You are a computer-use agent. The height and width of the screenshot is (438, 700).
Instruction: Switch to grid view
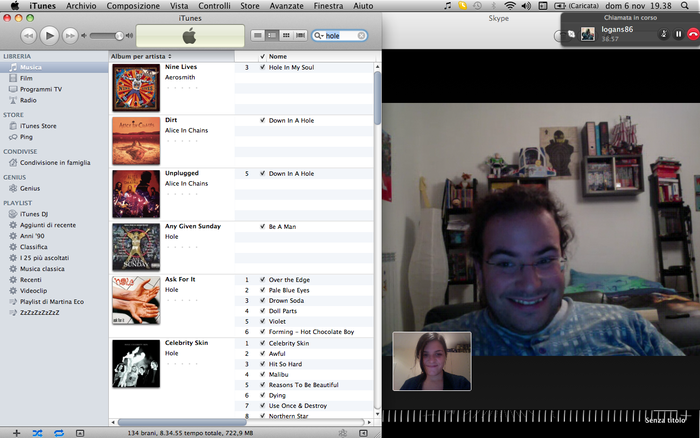pyautogui.click(x=286, y=35)
